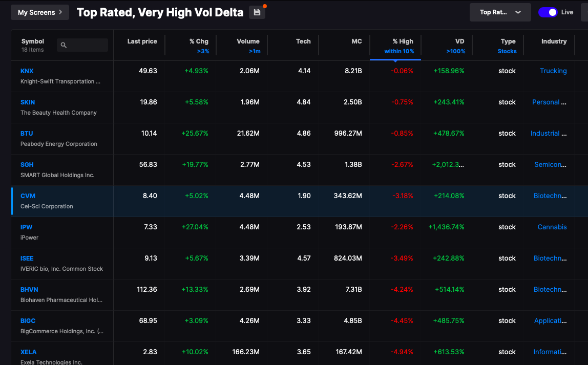Open the Trucking industry link
This screenshot has height=365, width=588.
[x=553, y=71]
